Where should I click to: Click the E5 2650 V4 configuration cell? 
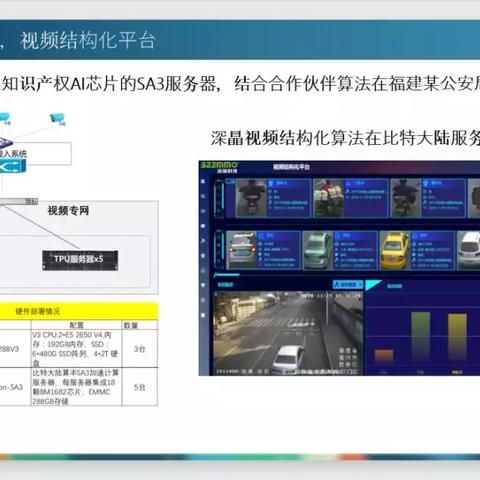point(76,349)
